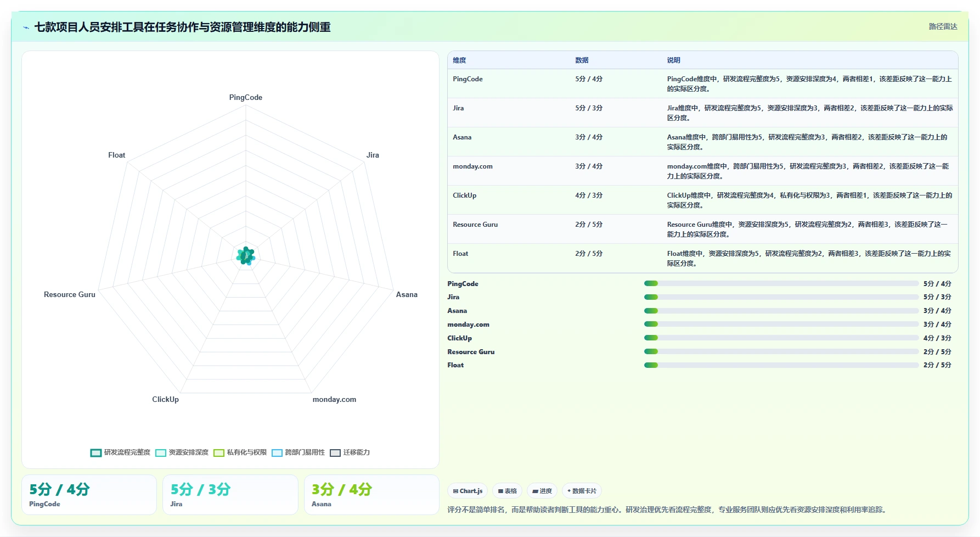The width and height of the screenshot is (980, 537).
Task: Select the Jira table row name
Action: click(x=458, y=108)
